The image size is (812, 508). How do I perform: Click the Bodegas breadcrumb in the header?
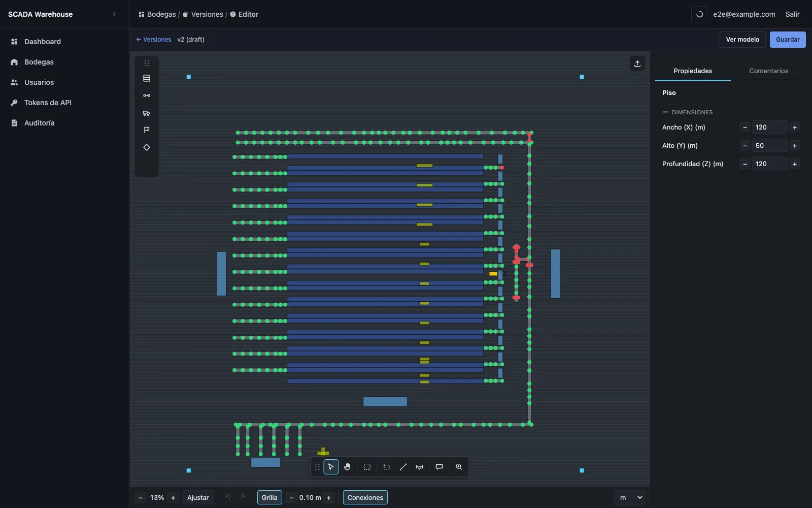click(157, 14)
